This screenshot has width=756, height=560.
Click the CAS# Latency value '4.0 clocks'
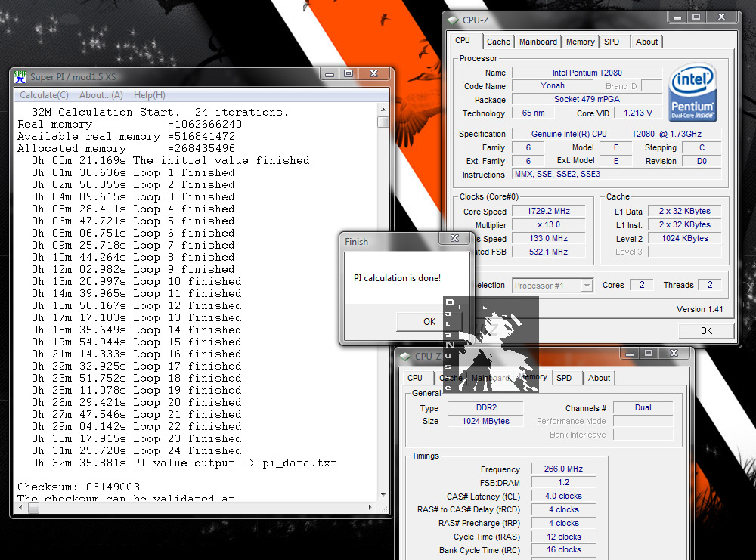tap(563, 496)
